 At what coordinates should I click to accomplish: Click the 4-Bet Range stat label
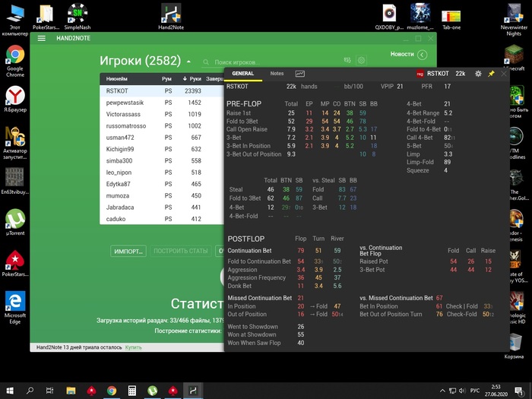(423, 113)
